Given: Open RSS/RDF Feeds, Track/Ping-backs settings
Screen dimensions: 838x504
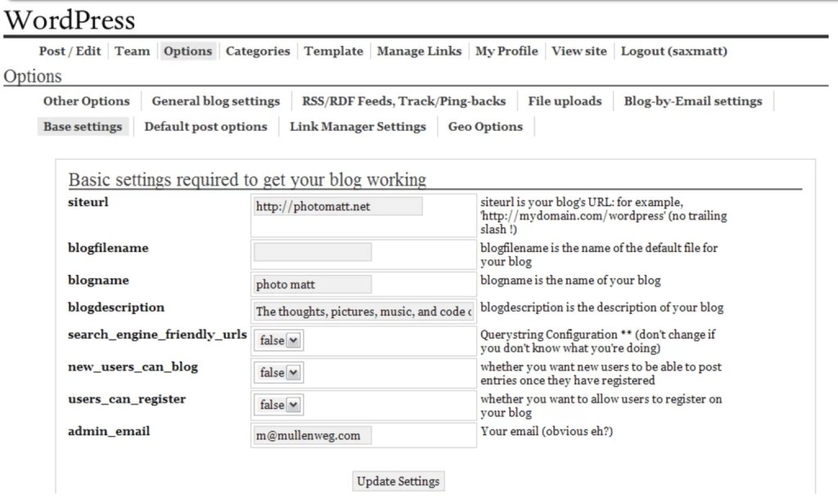Looking at the screenshot, I should (x=405, y=101).
